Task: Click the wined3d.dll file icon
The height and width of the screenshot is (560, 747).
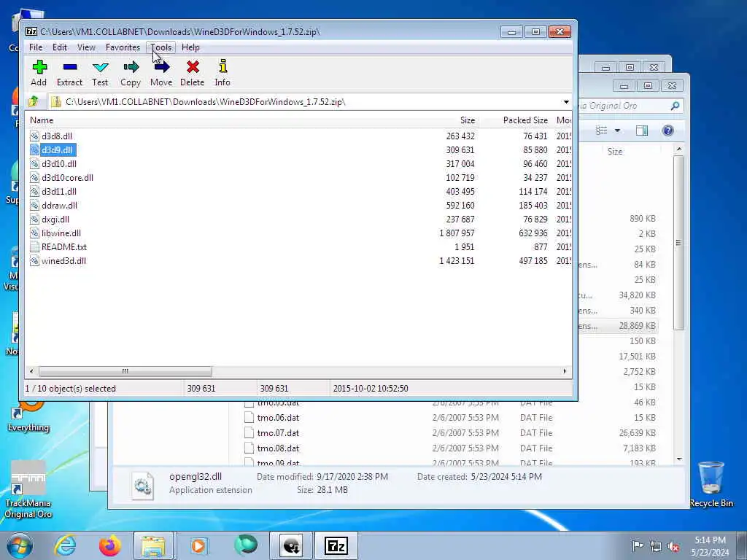Action: (x=34, y=260)
